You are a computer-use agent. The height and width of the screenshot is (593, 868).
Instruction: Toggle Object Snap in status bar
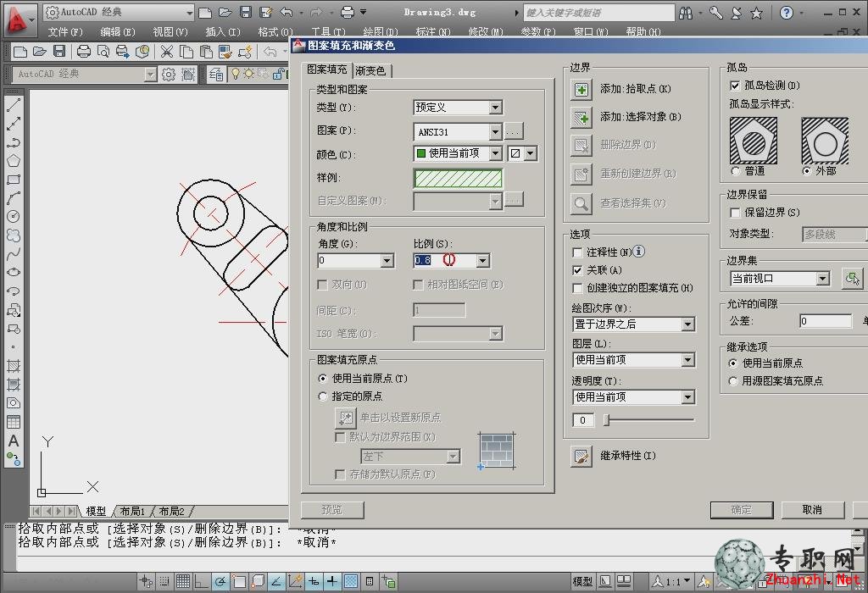click(x=239, y=581)
